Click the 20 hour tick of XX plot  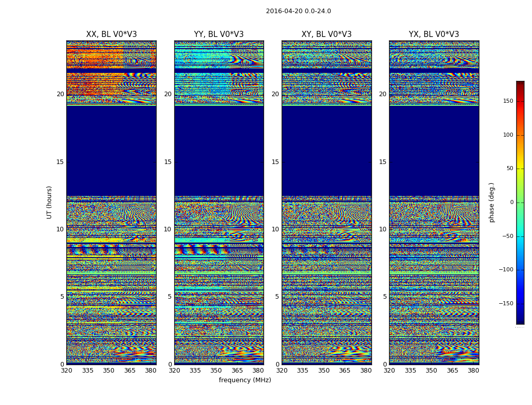click(x=60, y=94)
